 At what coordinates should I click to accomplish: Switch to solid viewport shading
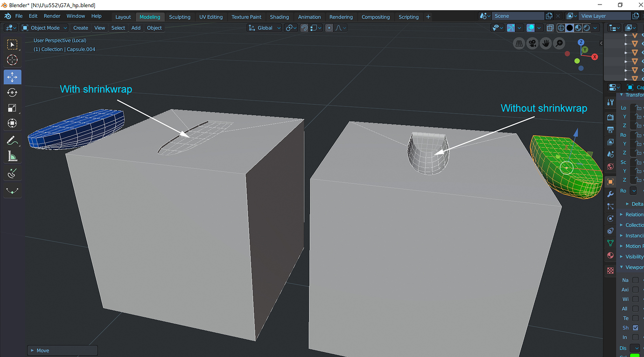tap(570, 28)
